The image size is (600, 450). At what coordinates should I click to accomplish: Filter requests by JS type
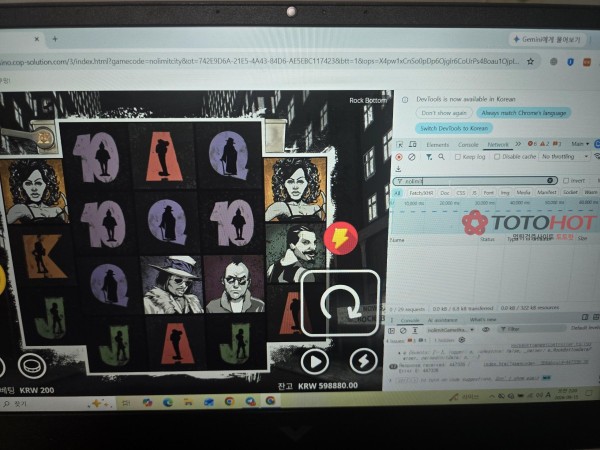click(474, 193)
